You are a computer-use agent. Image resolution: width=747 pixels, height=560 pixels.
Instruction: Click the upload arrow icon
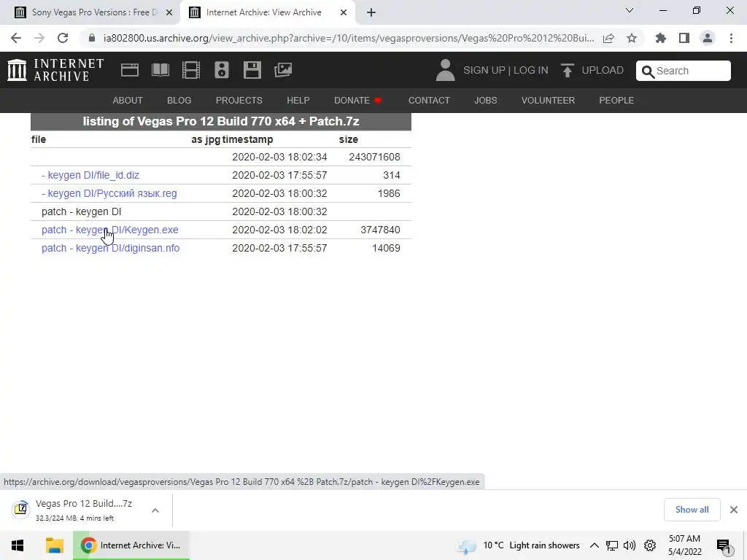click(567, 71)
